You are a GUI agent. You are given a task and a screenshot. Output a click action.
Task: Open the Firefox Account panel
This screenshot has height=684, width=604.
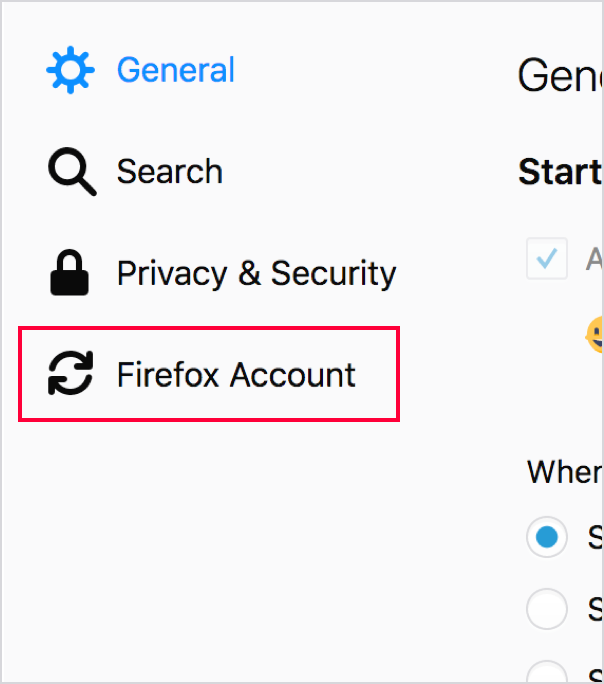click(236, 375)
